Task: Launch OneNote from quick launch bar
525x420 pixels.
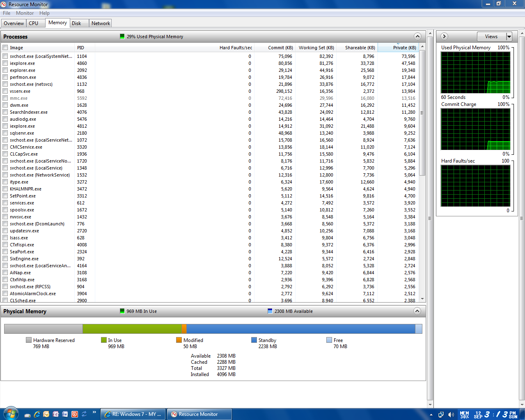Action: click(56, 414)
